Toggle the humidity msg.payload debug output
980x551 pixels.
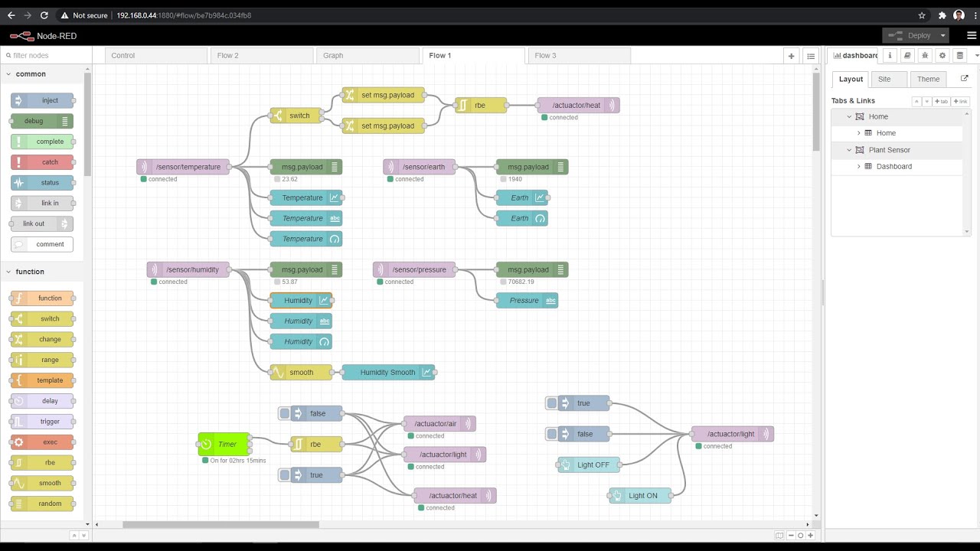(x=336, y=269)
